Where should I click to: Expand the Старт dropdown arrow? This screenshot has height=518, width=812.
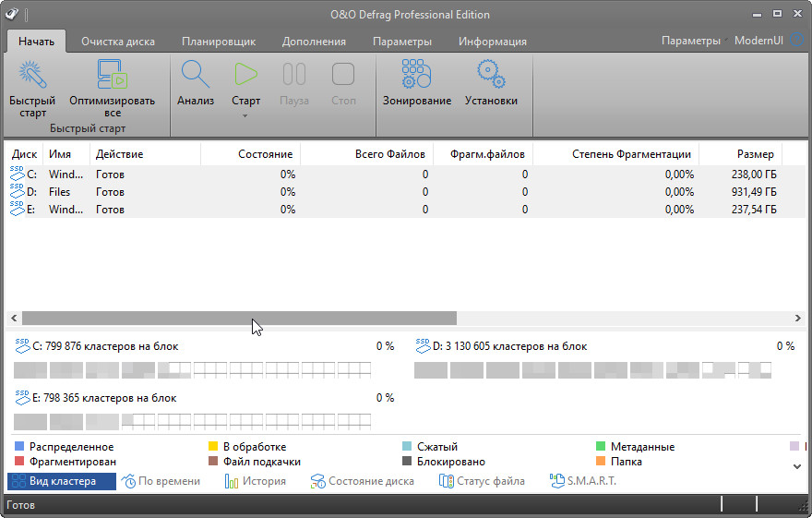click(245, 116)
